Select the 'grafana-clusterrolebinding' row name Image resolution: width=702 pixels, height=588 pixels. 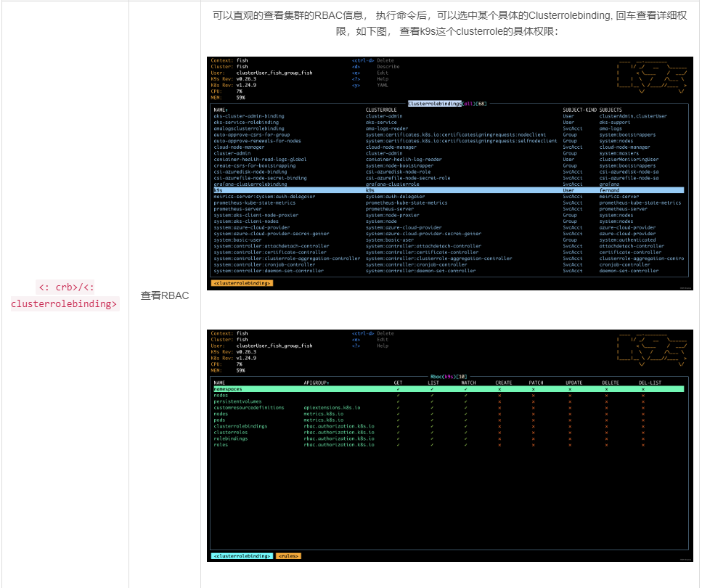click(x=250, y=184)
